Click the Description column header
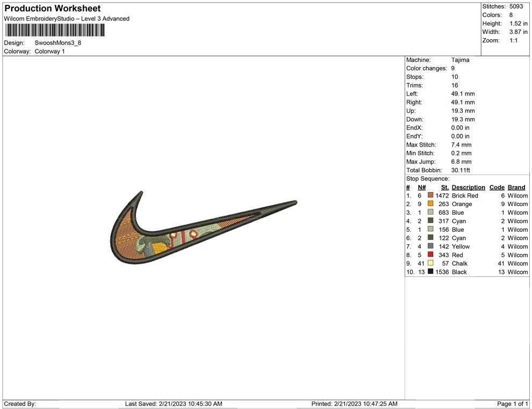Viewport: 532px width, 409px height. click(x=468, y=187)
